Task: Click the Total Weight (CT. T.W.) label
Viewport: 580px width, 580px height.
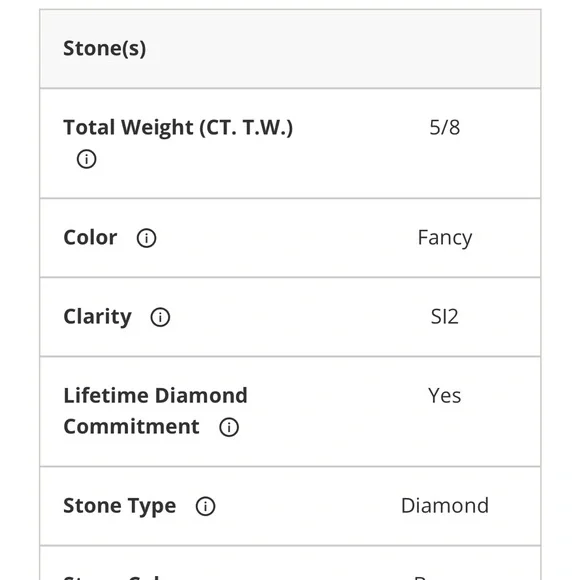Action: pos(178,128)
